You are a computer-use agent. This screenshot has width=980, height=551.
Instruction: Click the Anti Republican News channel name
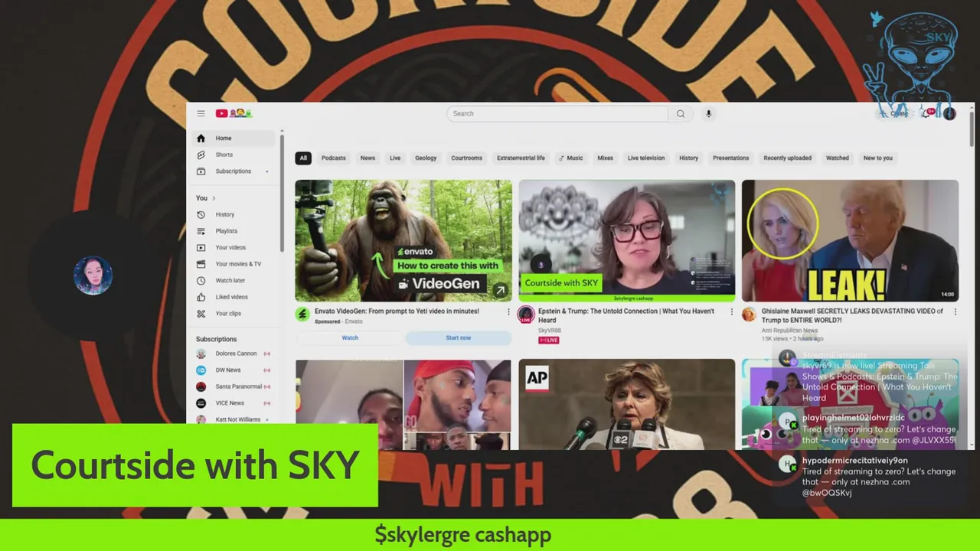click(789, 331)
